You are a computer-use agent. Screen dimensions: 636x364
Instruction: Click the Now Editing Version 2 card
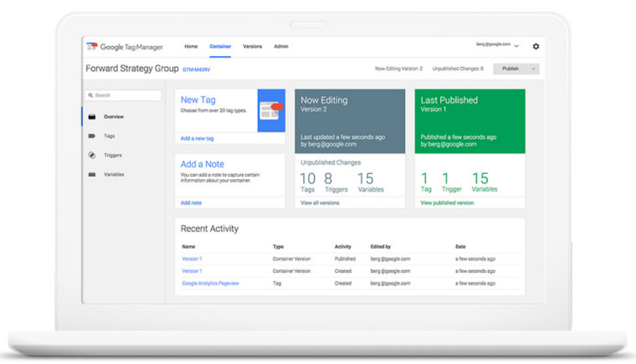coord(350,121)
